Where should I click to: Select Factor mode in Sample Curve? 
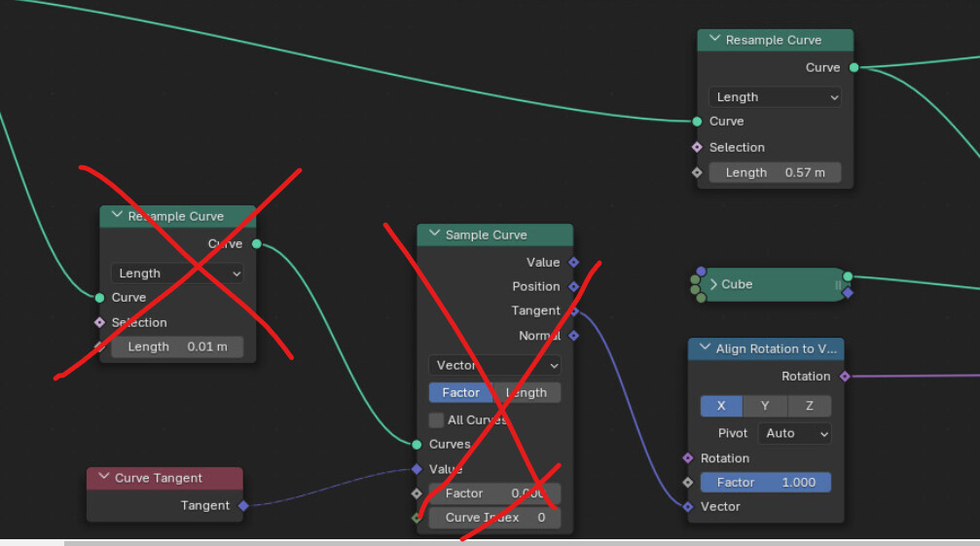click(460, 392)
